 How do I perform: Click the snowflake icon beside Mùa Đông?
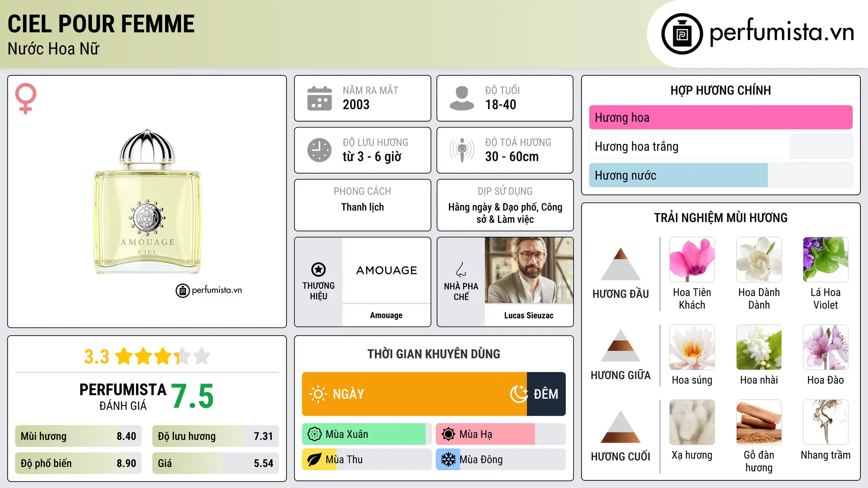[x=448, y=460]
